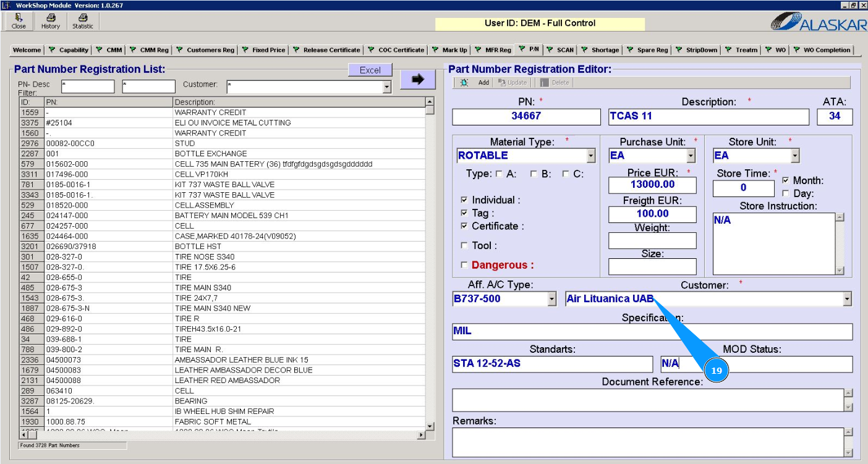Expand the Customer filter dropdown
Screen dimensions: 868x464
click(x=387, y=87)
